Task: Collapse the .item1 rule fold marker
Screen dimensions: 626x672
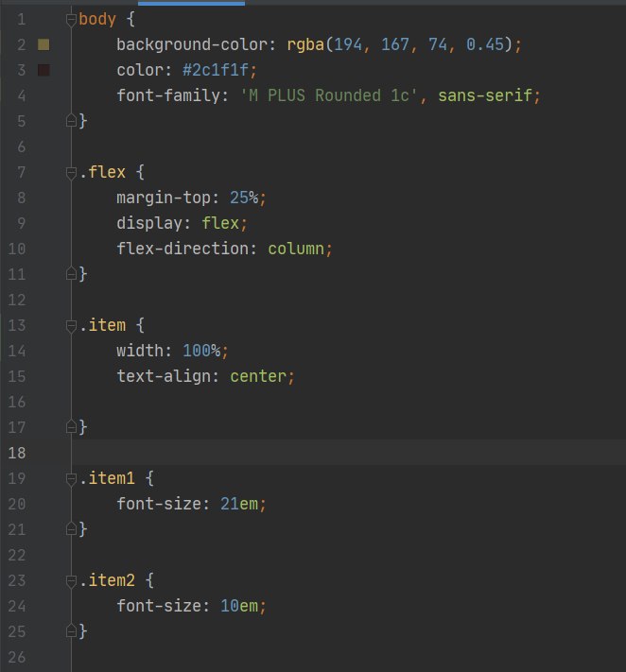Action: tap(71, 478)
